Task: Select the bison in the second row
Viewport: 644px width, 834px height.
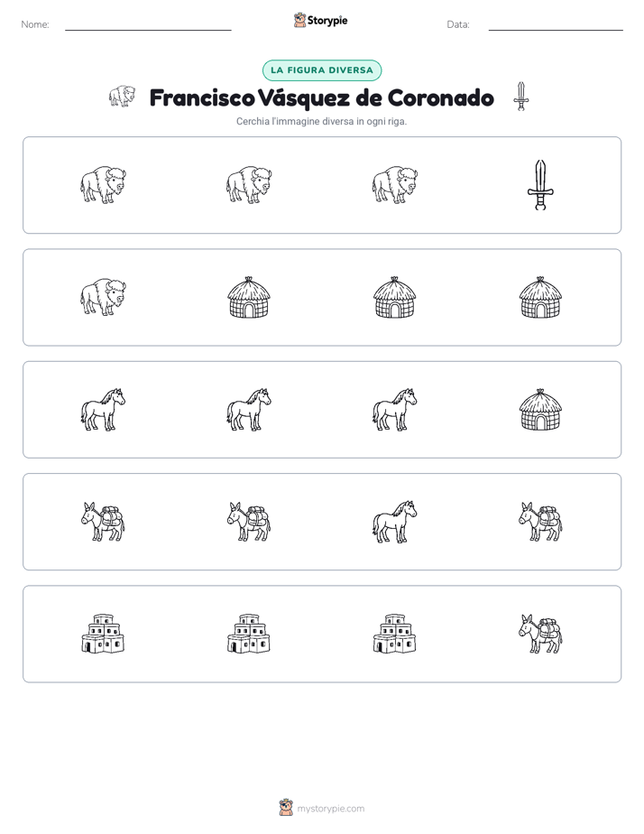Action: click(103, 297)
